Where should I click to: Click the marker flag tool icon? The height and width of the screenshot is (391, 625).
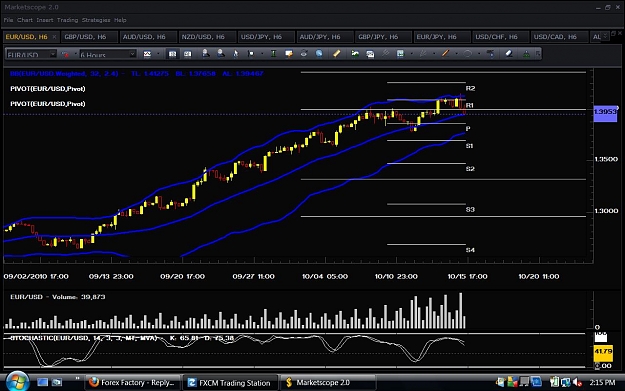click(251, 53)
